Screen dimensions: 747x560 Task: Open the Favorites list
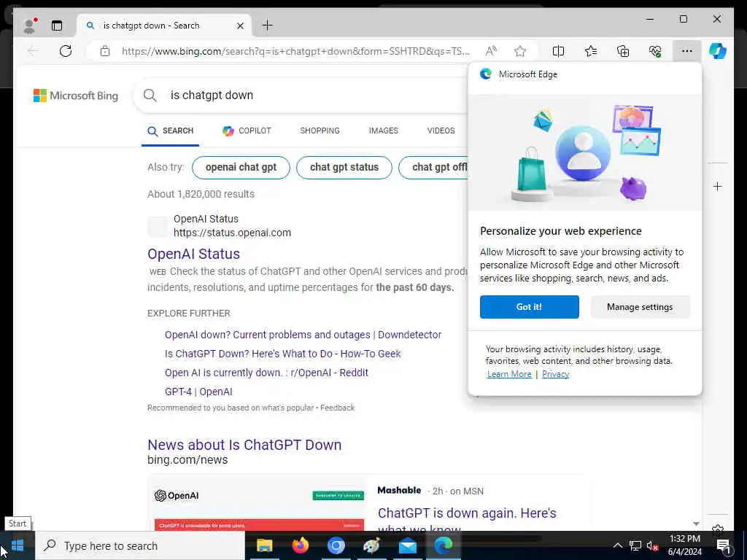coord(591,51)
